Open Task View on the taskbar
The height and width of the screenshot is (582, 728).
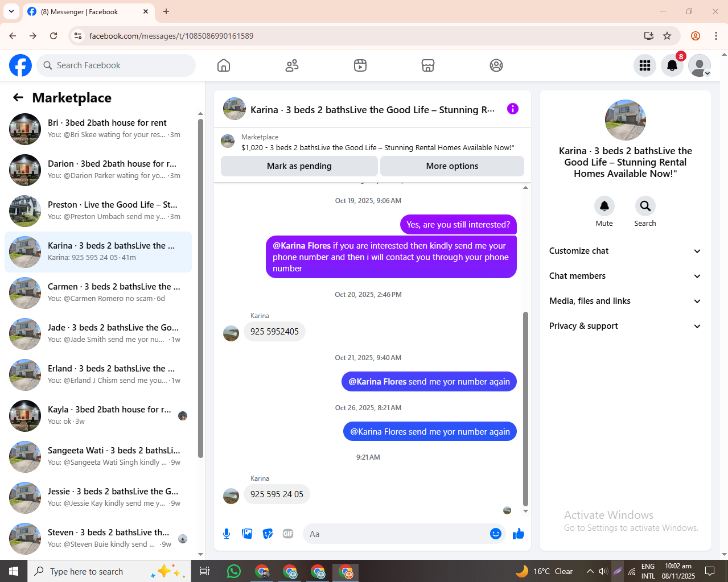tap(205, 571)
